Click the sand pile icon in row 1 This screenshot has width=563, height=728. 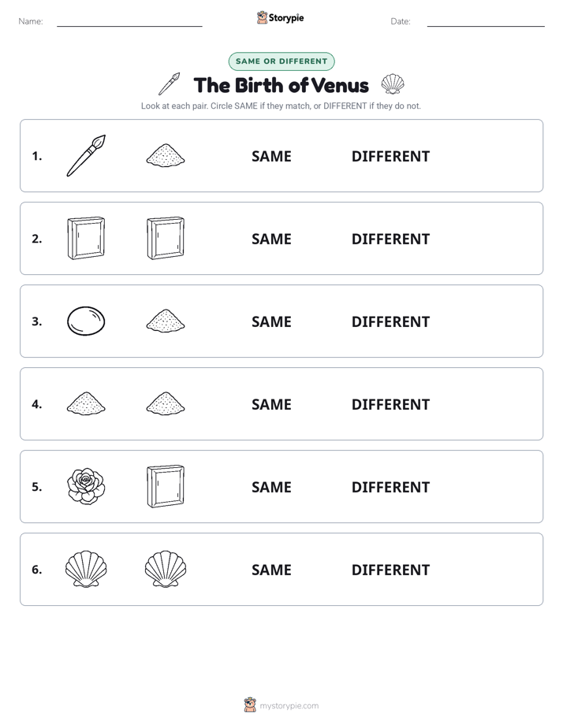(166, 155)
